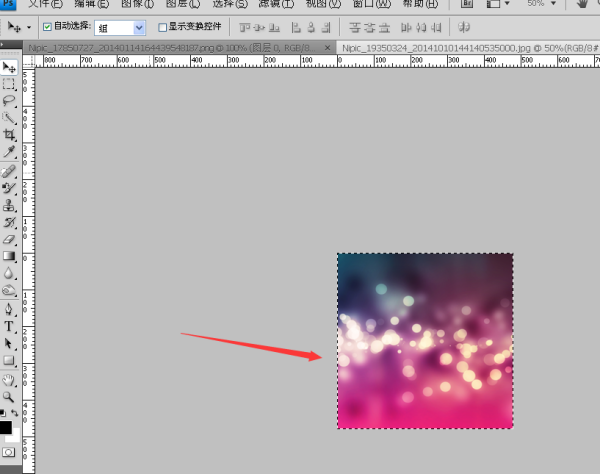The image size is (600, 474).
Task: Open the 滤镜(T) menu
Action: (x=276, y=4)
